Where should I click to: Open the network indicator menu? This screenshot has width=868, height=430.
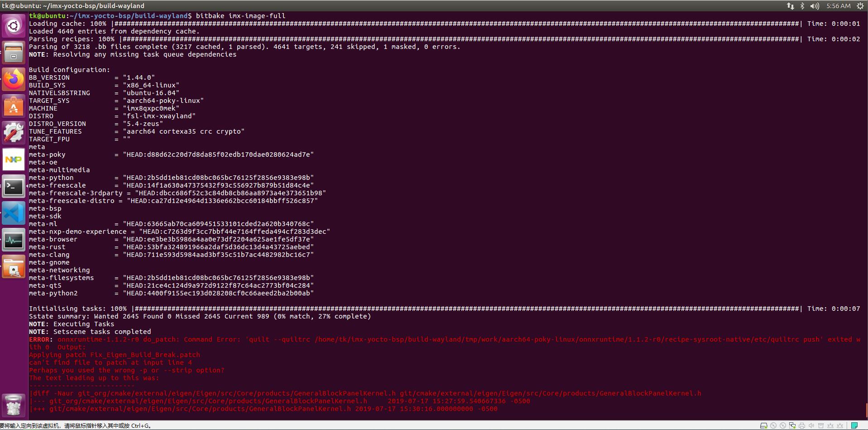point(790,5)
